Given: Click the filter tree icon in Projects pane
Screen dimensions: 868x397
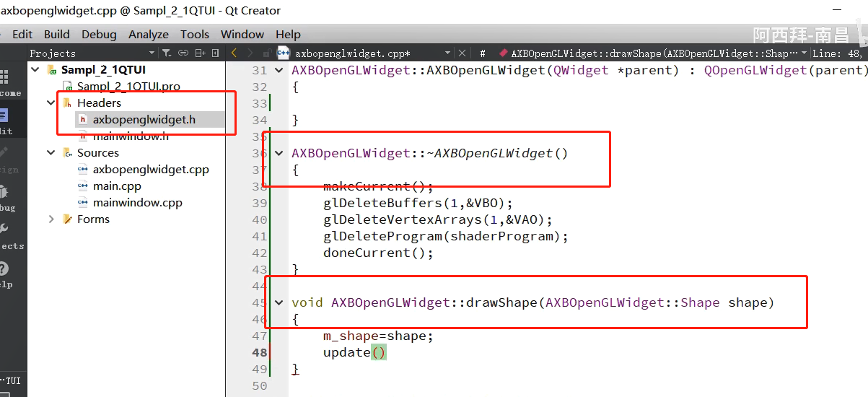Looking at the screenshot, I should (167, 53).
